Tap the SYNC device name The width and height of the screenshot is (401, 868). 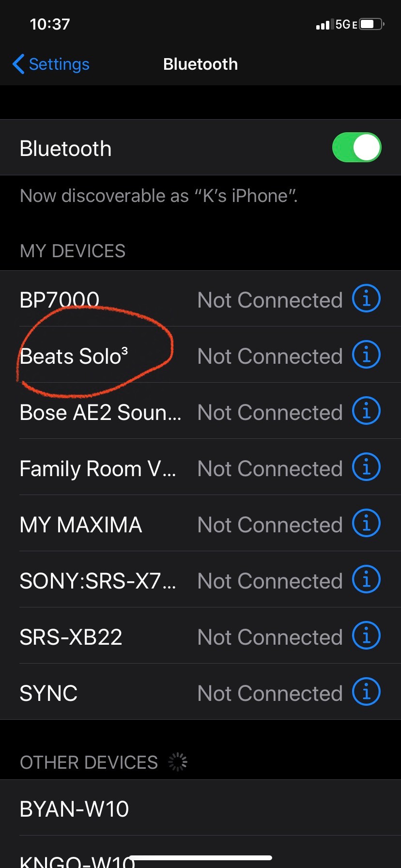[48, 694]
